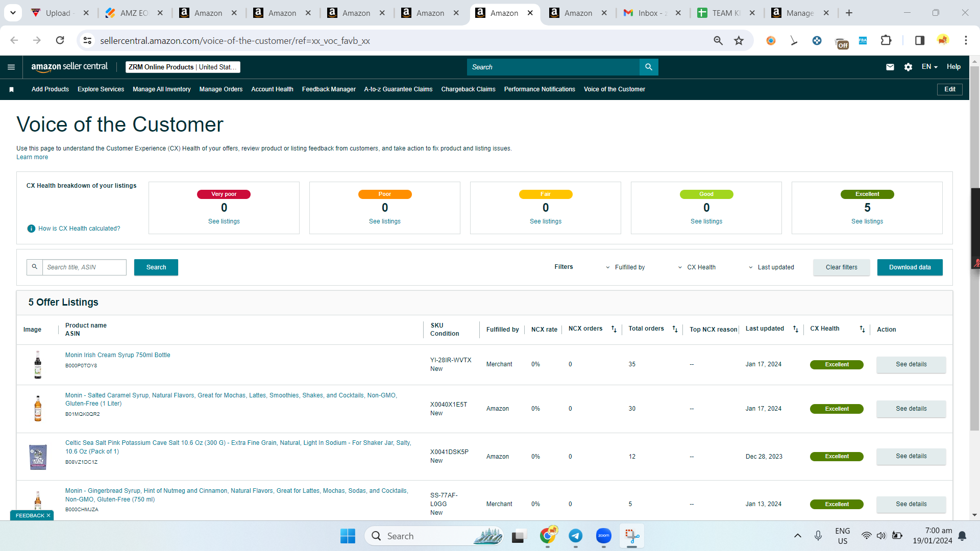Sort by CX Health column arrows
Image resolution: width=980 pixels, height=551 pixels.
862,329
